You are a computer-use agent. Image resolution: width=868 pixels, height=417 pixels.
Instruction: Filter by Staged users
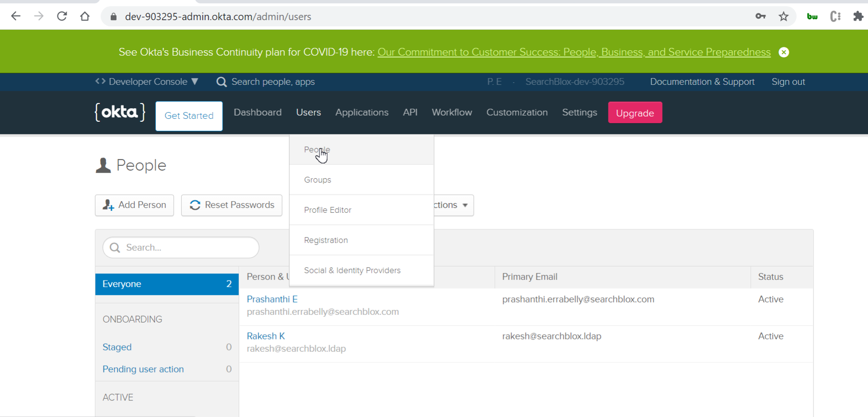[x=117, y=347]
